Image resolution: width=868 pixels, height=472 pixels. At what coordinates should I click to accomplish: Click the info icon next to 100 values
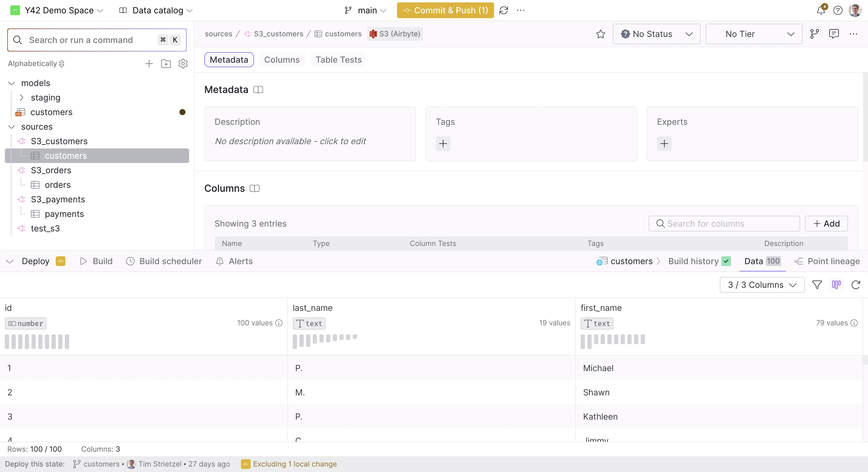coord(279,323)
